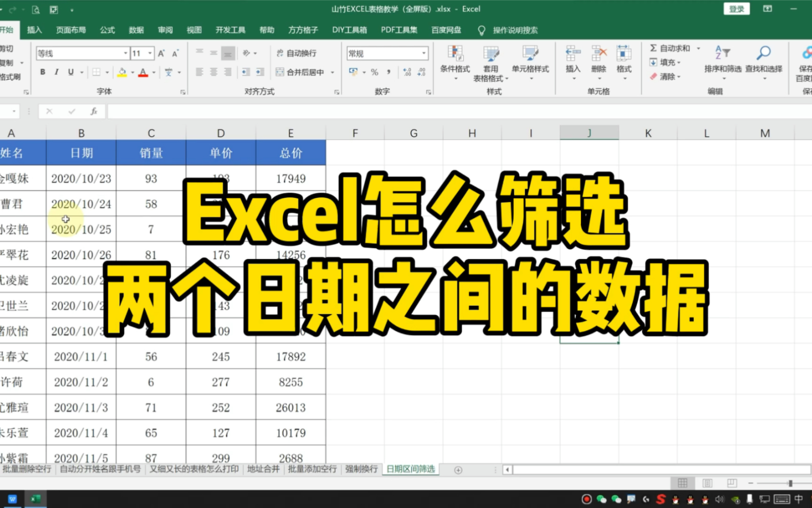Apply left text alignment
812x508 pixels.
coord(199,72)
